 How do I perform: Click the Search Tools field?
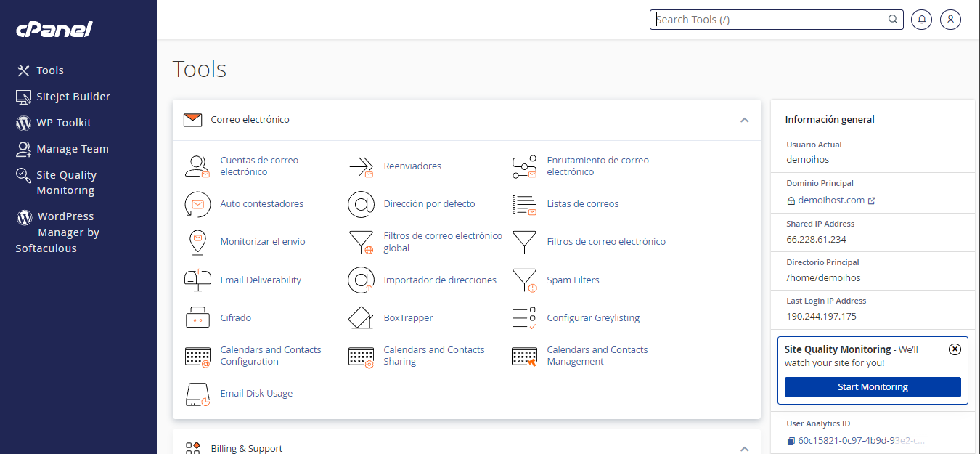[769, 19]
